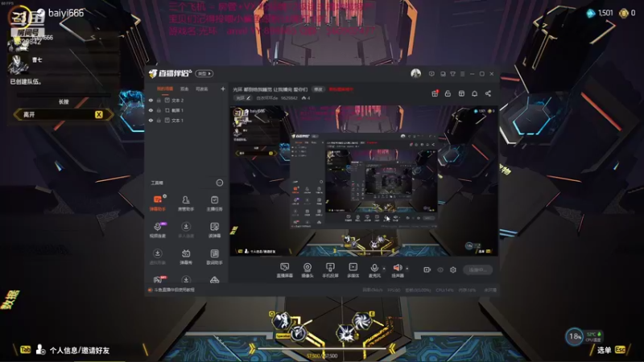Mute the 麦克风 microphone
Viewport: 644px width, 362px height.
click(x=374, y=270)
